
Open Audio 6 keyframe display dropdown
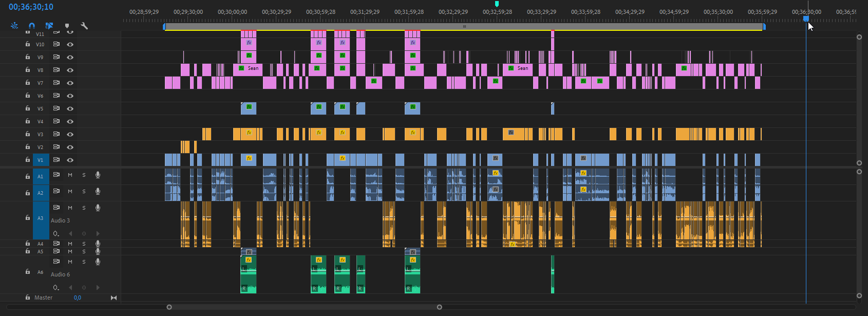point(56,288)
